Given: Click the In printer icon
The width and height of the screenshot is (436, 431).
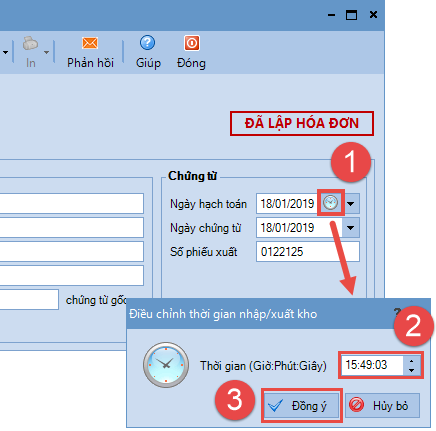Looking at the screenshot, I should (30, 43).
